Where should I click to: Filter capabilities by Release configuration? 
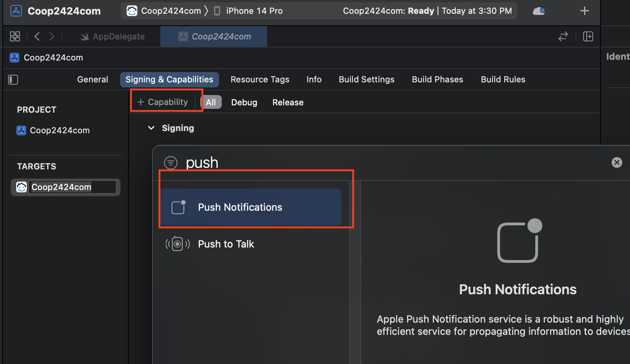click(x=288, y=102)
